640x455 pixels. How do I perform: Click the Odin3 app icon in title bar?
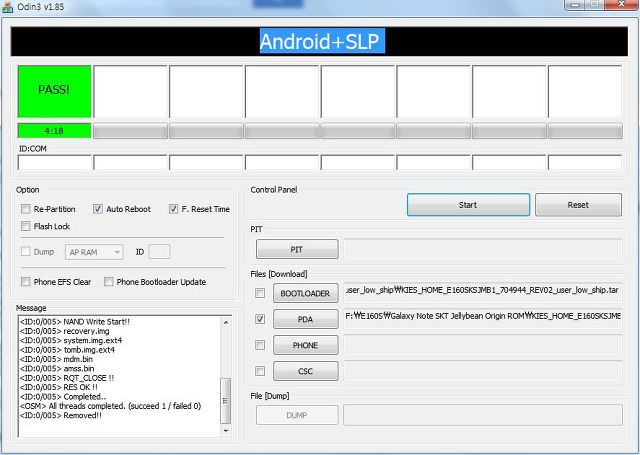click(7, 7)
